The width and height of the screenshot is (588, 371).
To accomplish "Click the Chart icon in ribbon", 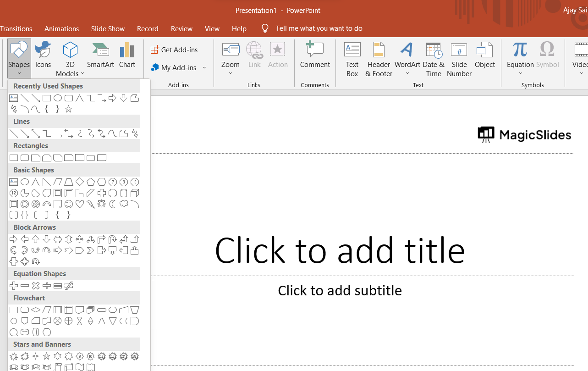I will tap(127, 55).
